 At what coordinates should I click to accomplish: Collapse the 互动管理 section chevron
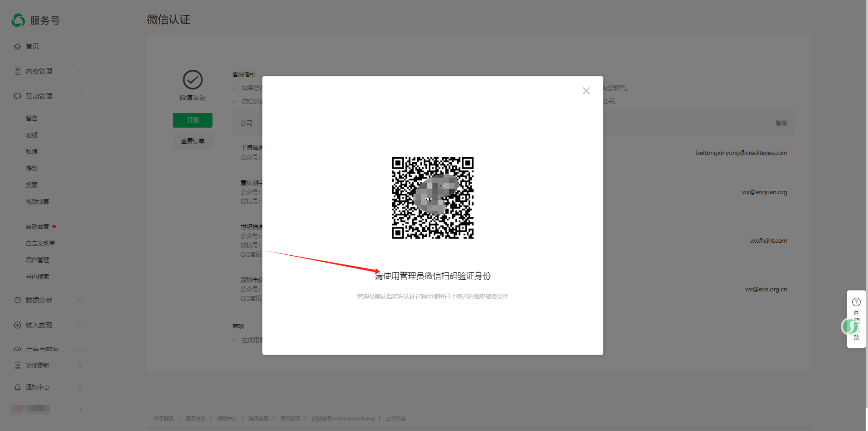tap(80, 96)
